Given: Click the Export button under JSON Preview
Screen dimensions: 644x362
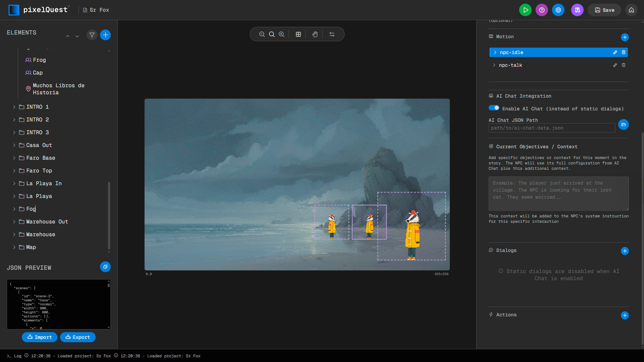Looking at the screenshot, I should pyautogui.click(x=78, y=337).
